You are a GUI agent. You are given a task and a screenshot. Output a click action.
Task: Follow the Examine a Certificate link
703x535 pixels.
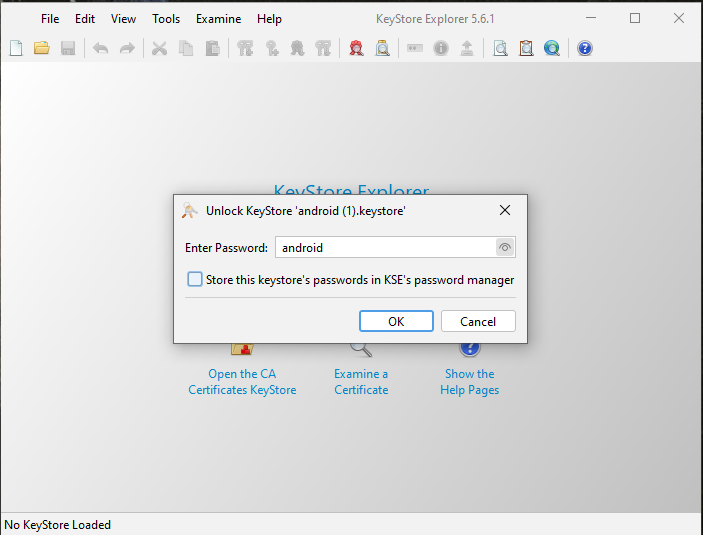click(x=361, y=382)
